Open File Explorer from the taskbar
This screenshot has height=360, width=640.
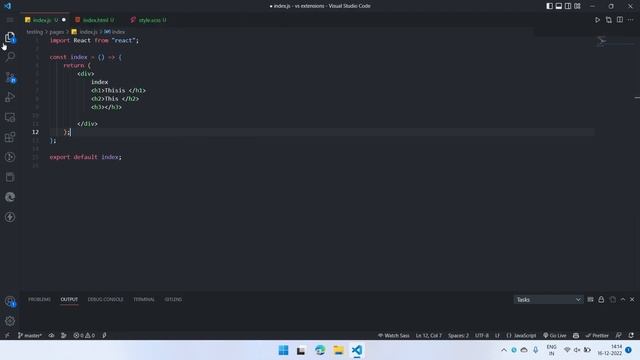pyautogui.click(x=338, y=350)
